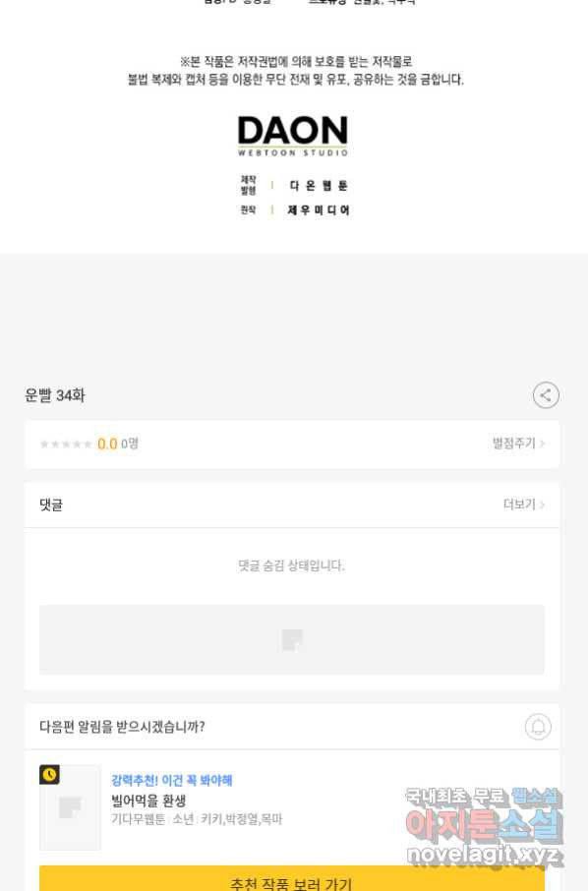
Task: Click the DAON Webtoon Studio logo
Action: coord(293,136)
